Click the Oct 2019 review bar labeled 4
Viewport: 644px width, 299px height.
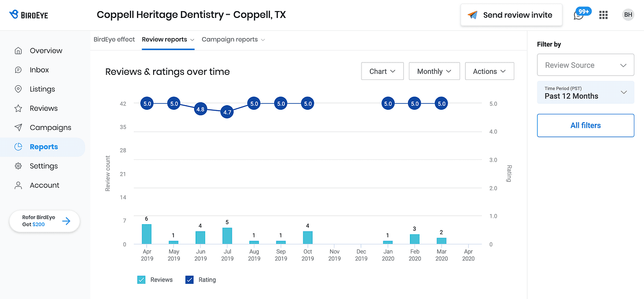(308, 237)
